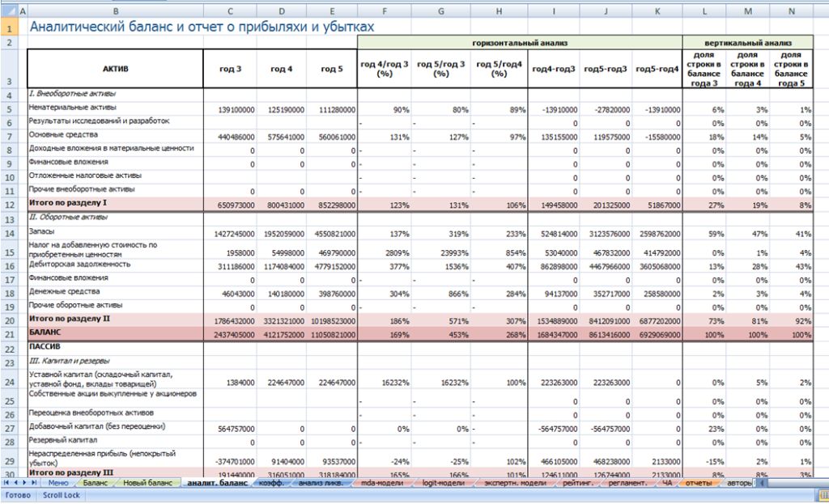Click the 'III. Капитал и резервы' label
This screenshot has width=829, height=504.
point(70,361)
